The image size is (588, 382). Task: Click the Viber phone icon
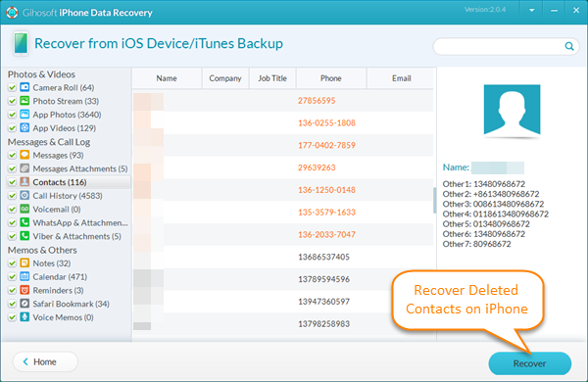pyautogui.click(x=24, y=236)
